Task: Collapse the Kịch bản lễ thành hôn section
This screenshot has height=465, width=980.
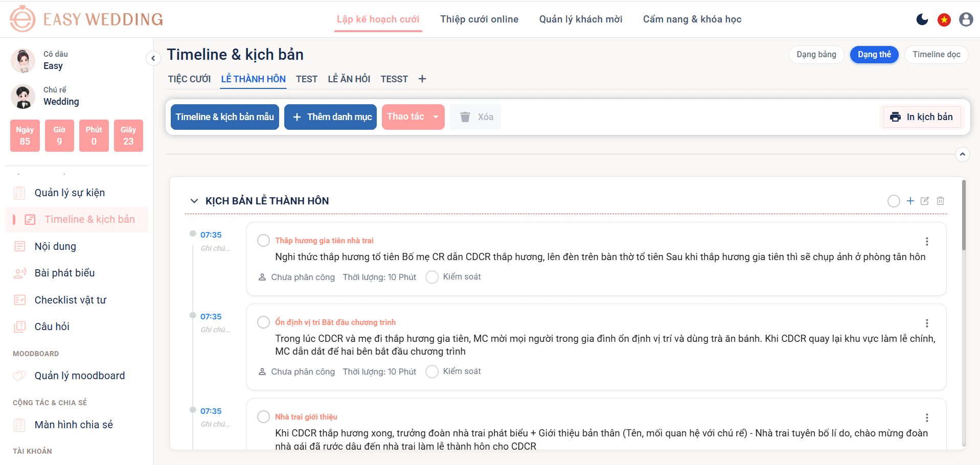Action: (x=194, y=201)
